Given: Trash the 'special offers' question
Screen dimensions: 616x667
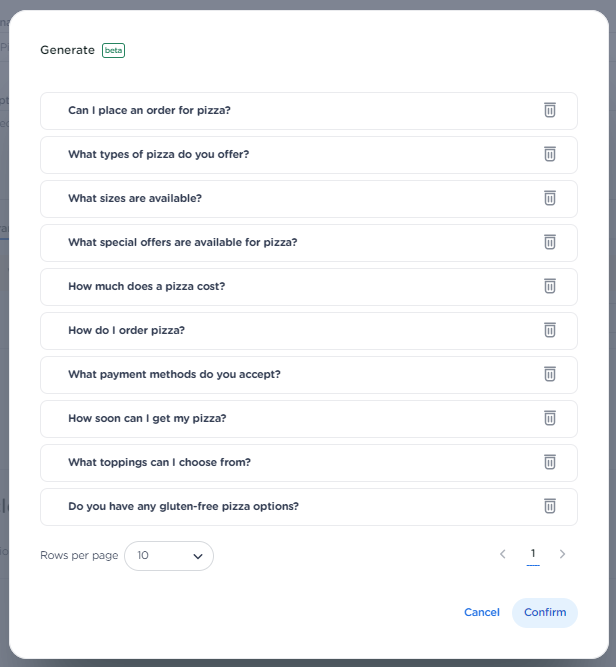Looking at the screenshot, I should tap(549, 242).
